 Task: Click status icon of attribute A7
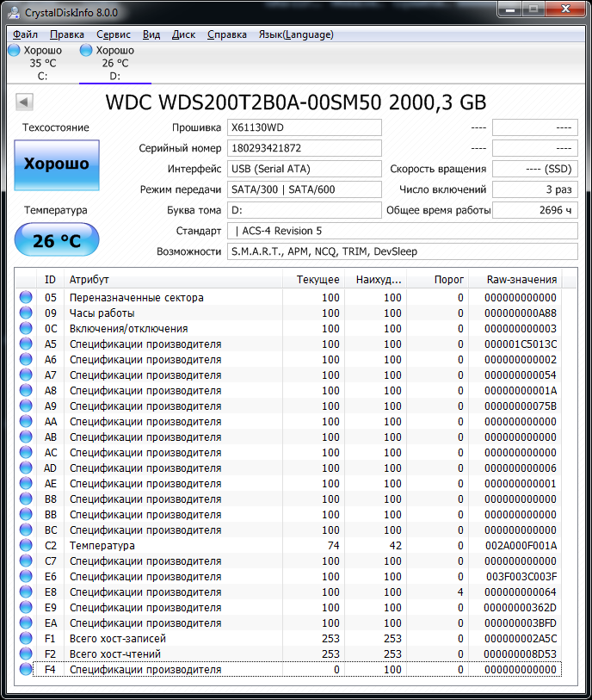point(26,375)
